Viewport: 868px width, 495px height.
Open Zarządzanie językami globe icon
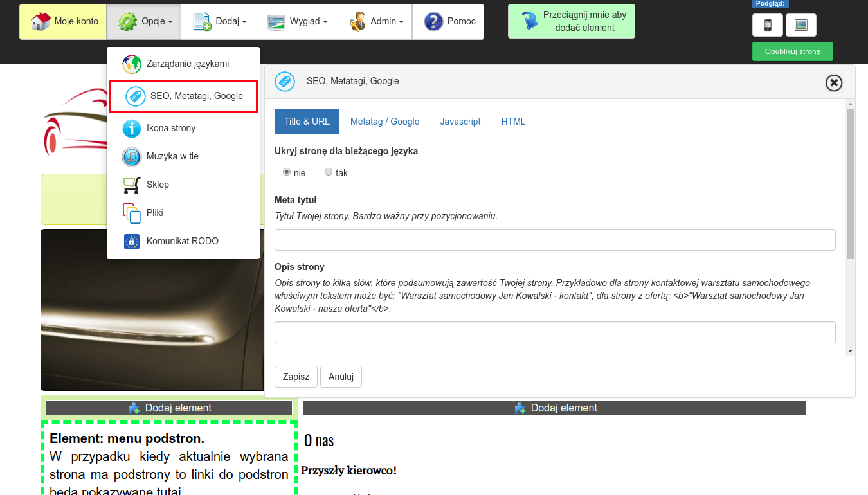(x=132, y=64)
